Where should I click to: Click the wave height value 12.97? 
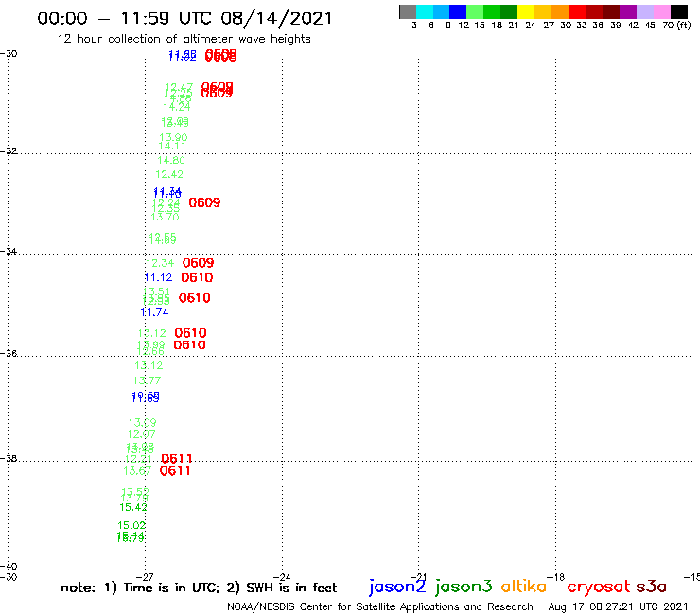coord(142,434)
